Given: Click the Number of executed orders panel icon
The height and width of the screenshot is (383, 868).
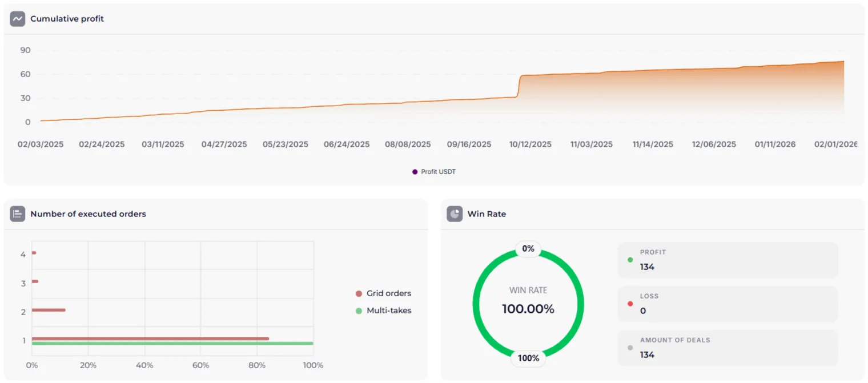Looking at the screenshot, I should point(17,213).
